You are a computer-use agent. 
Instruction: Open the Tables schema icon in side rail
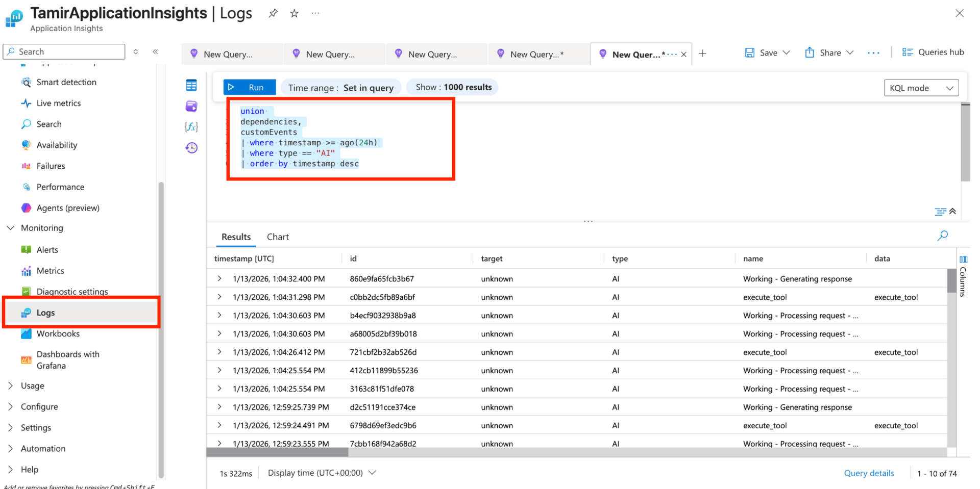pyautogui.click(x=191, y=85)
